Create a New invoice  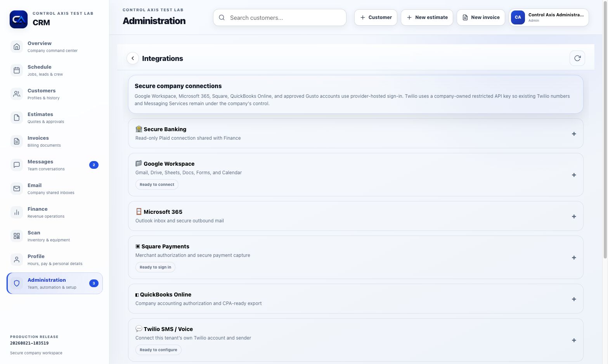[481, 17]
